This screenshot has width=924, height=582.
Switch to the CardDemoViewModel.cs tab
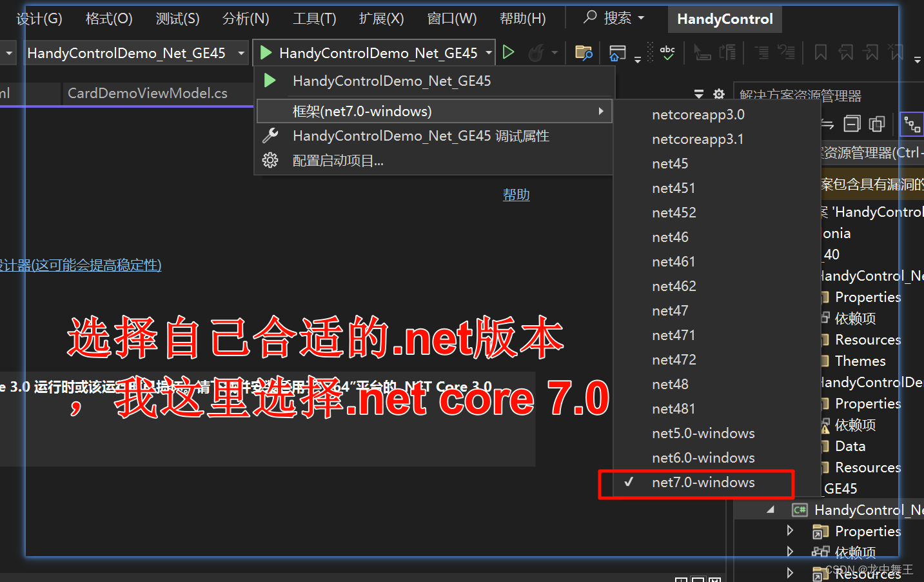pyautogui.click(x=148, y=93)
